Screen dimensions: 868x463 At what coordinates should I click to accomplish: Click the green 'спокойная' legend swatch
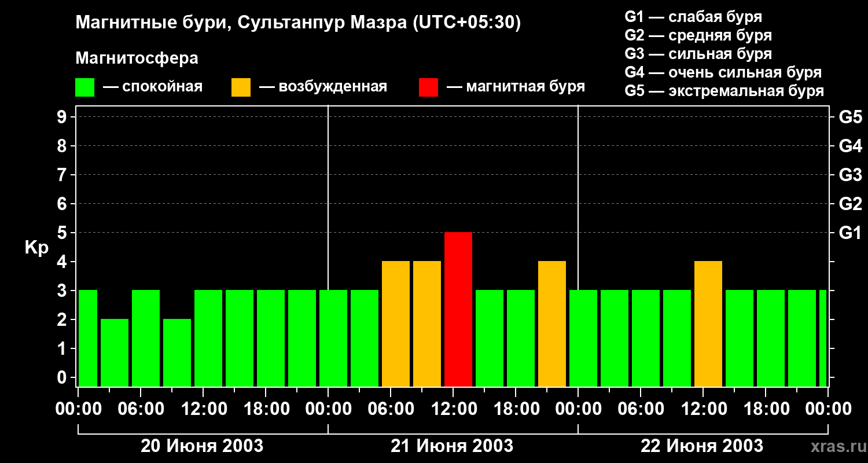pos(84,87)
